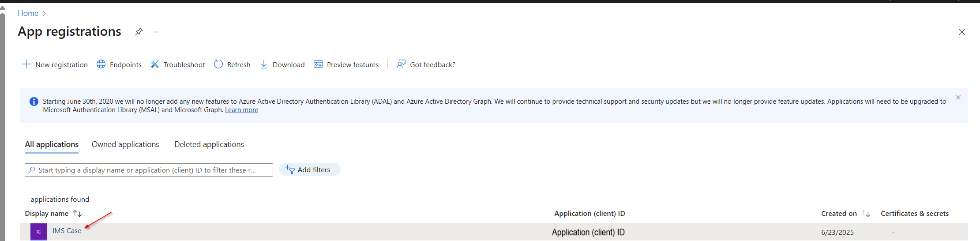Click the Got feedback? label
Viewport: 980px width, 241px height.
point(432,64)
